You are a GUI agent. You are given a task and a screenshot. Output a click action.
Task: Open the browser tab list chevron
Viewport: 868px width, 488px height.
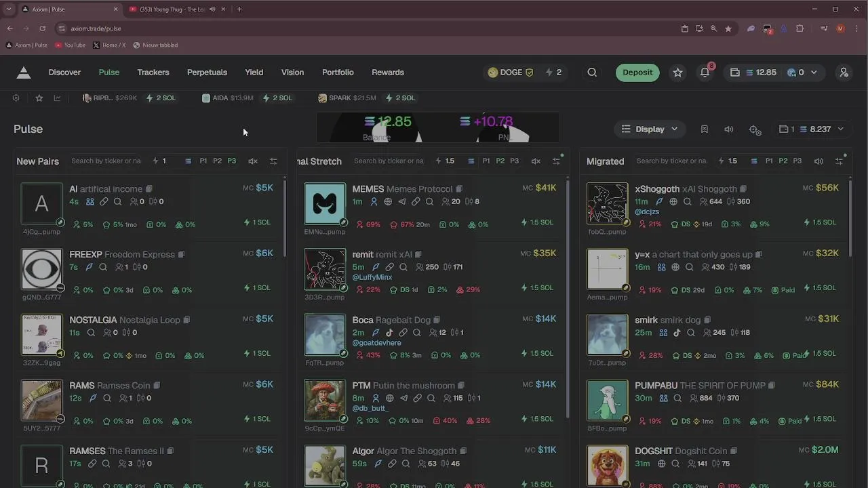coord(9,9)
